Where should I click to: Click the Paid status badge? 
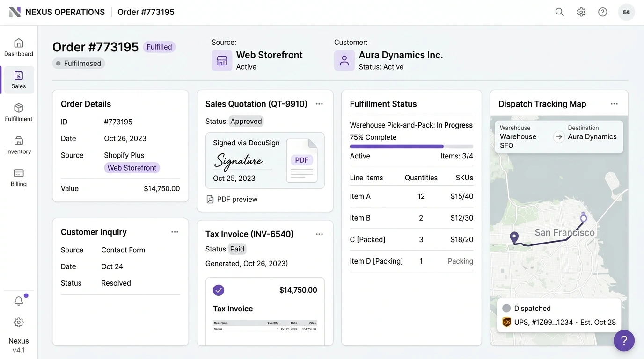237,249
